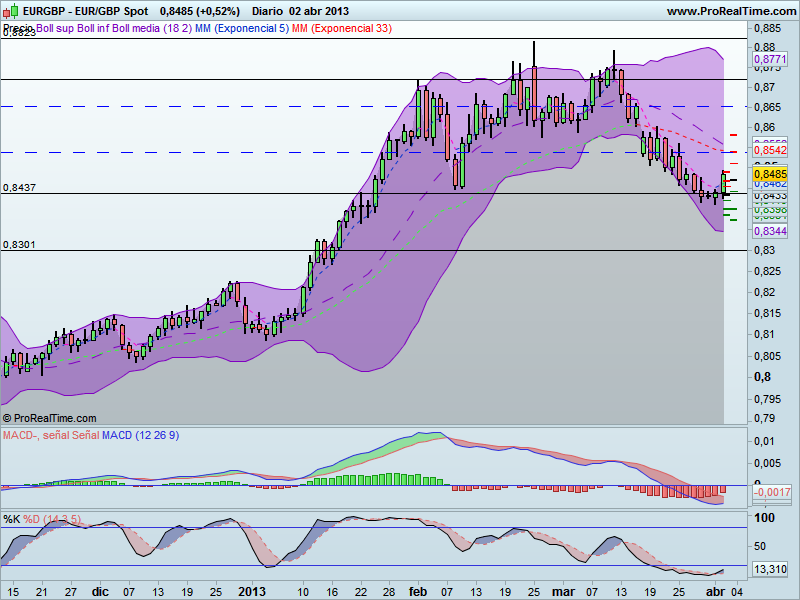Select the green 0,8485 last price tag
This screenshot has height=600, width=800.
(x=769, y=173)
